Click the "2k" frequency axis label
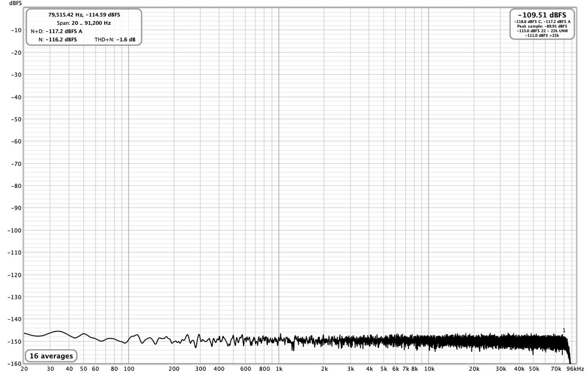 (x=324, y=369)
